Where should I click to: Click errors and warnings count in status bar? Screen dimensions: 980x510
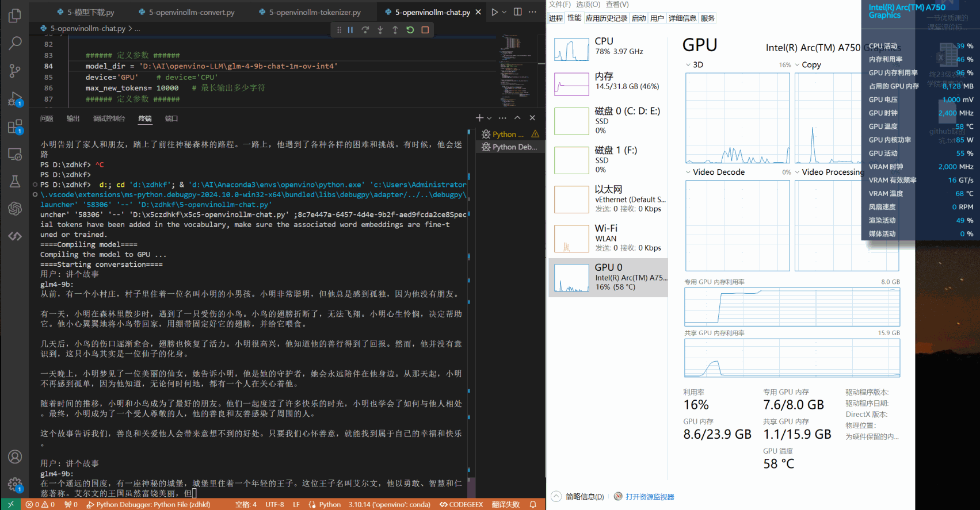coord(40,504)
